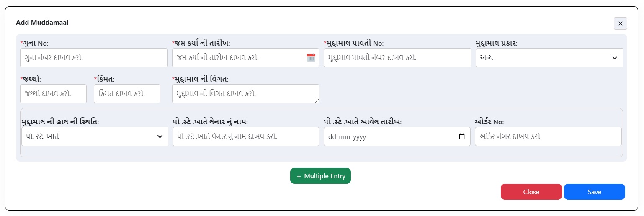Click the dd-mm-yyyy date input field
The image size is (644, 216).
point(389,136)
